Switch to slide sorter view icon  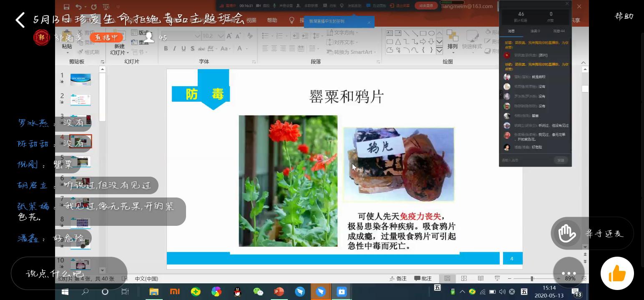pyautogui.click(x=464, y=278)
